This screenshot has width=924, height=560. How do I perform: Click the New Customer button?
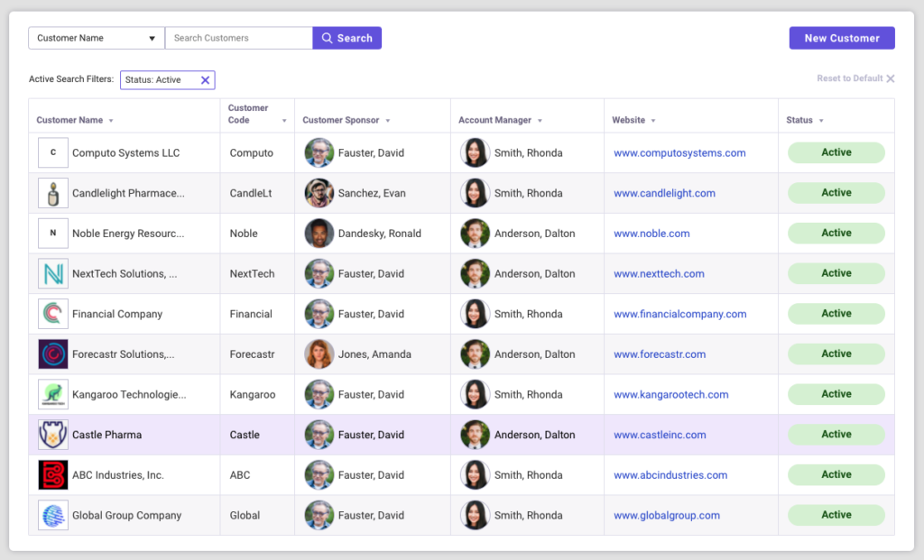841,38
